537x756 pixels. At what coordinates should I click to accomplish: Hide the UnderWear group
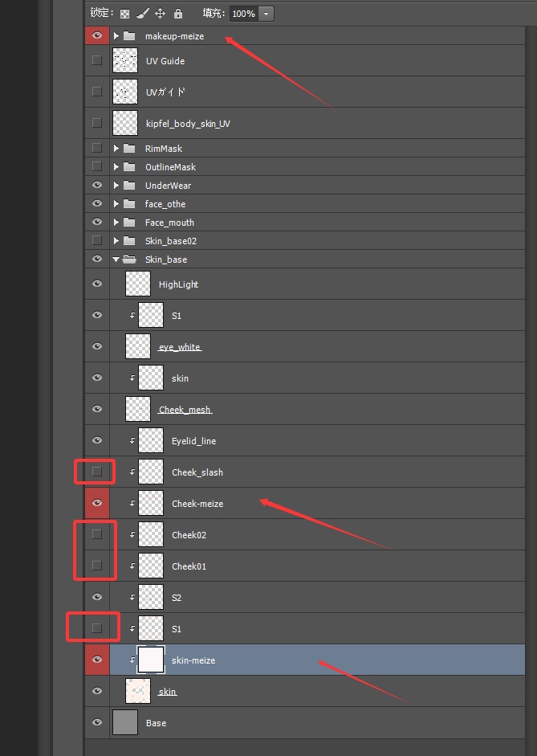click(97, 185)
